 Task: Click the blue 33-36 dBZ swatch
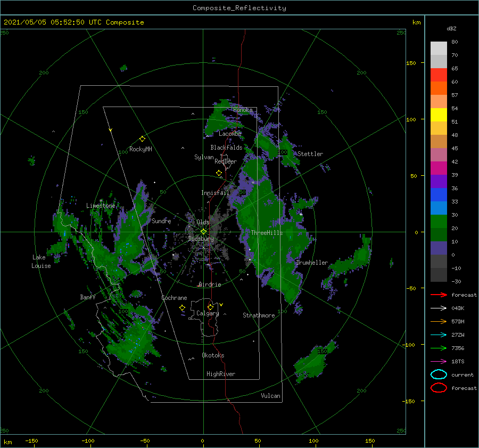(x=439, y=194)
